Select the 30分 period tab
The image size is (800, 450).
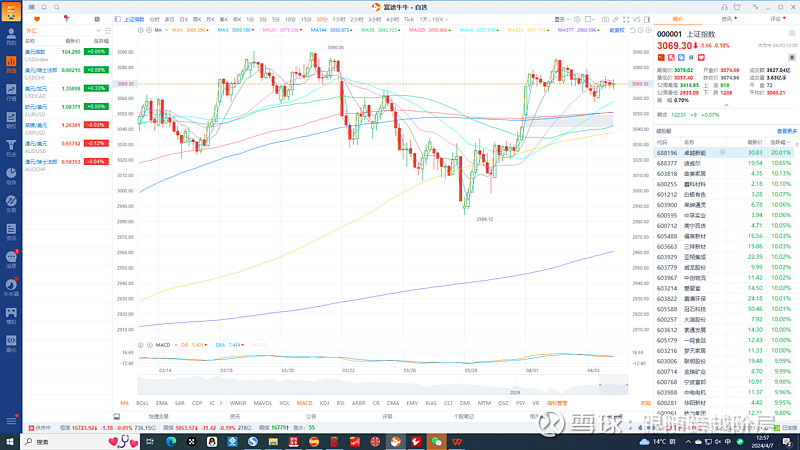[x=321, y=19]
